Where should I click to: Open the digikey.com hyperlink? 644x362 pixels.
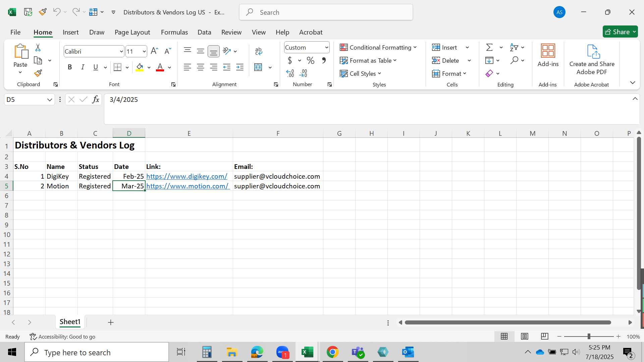click(187, 176)
